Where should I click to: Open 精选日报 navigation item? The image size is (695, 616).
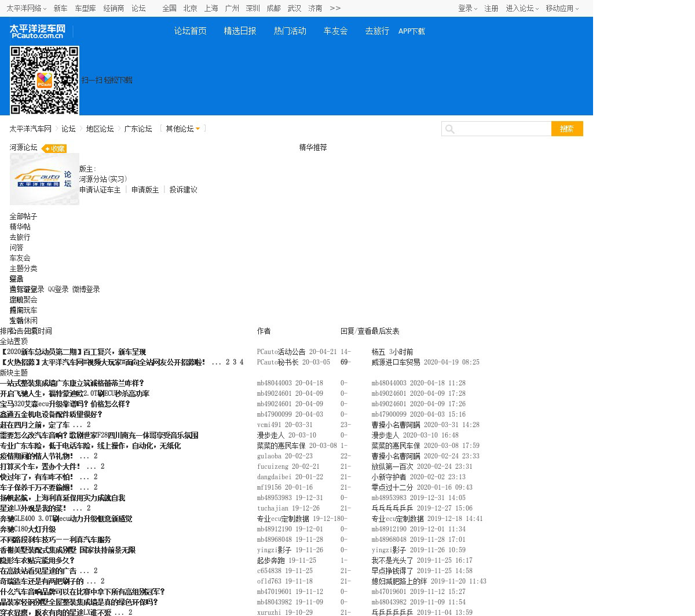pos(240,31)
